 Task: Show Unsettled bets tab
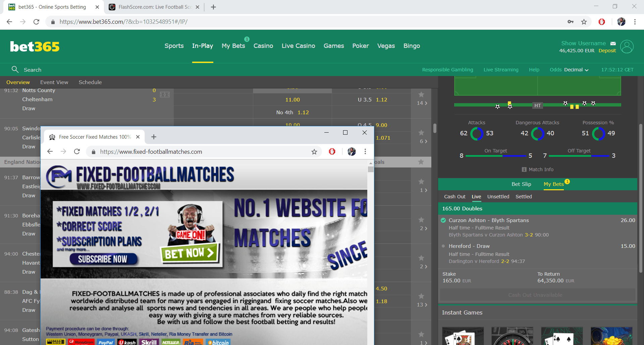point(498,197)
